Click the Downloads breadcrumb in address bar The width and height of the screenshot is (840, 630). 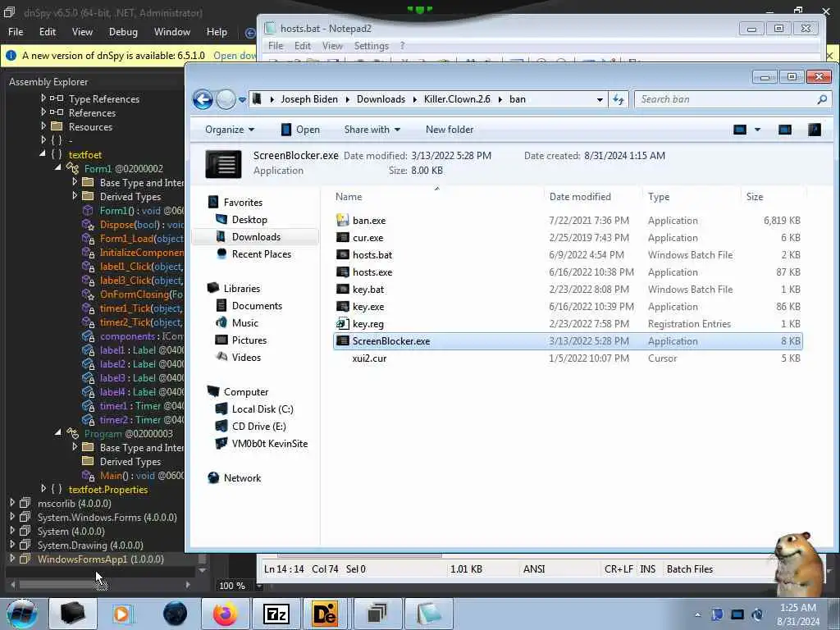coord(381,99)
